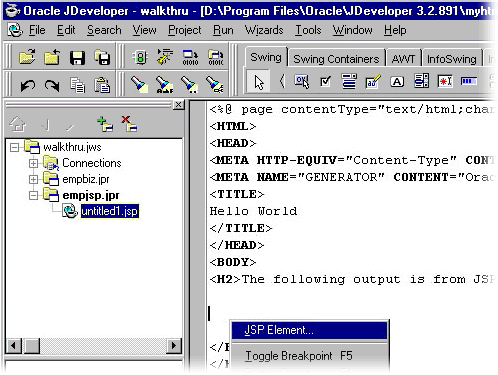Click the Browse Symbol flashlight icon, last in row

coord(215,84)
